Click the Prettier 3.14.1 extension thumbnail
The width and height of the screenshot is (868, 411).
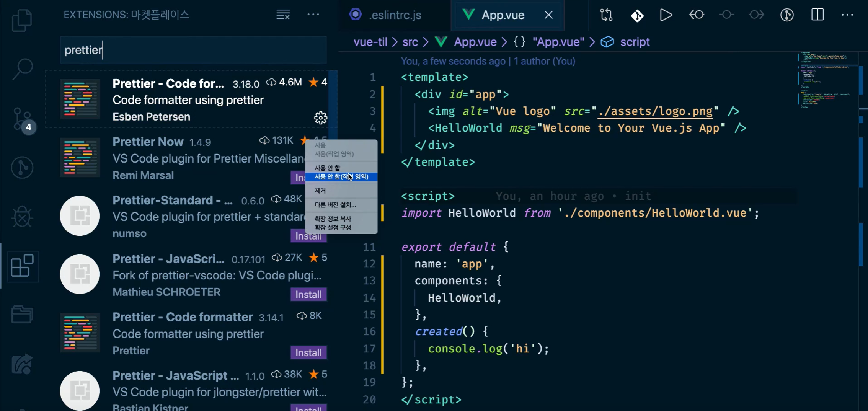click(80, 333)
